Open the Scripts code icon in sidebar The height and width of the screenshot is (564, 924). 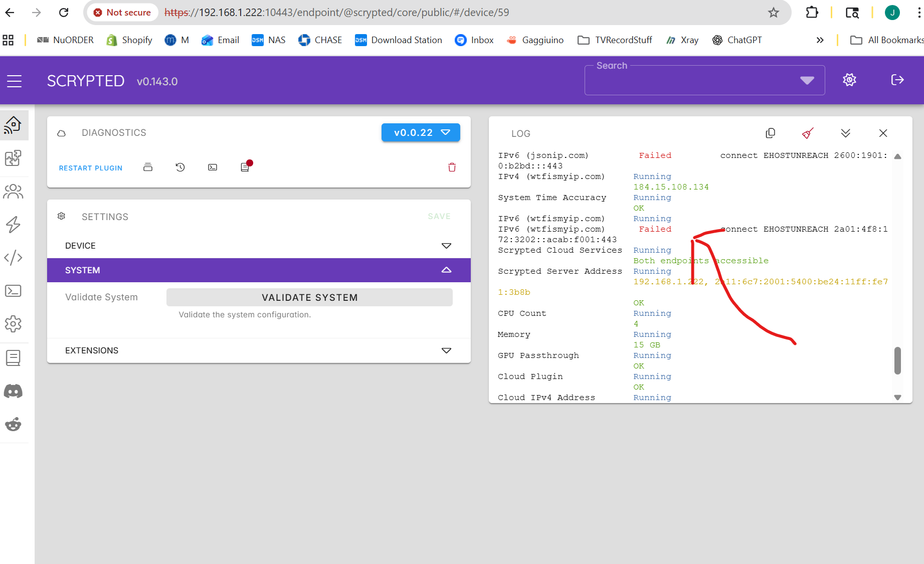(x=13, y=257)
